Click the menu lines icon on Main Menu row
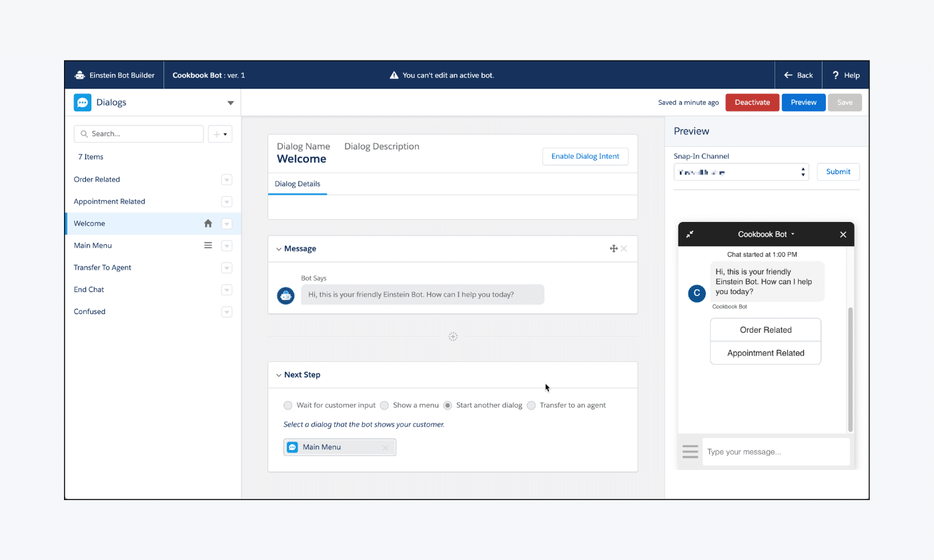The width and height of the screenshot is (934, 560). pyautogui.click(x=208, y=245)
